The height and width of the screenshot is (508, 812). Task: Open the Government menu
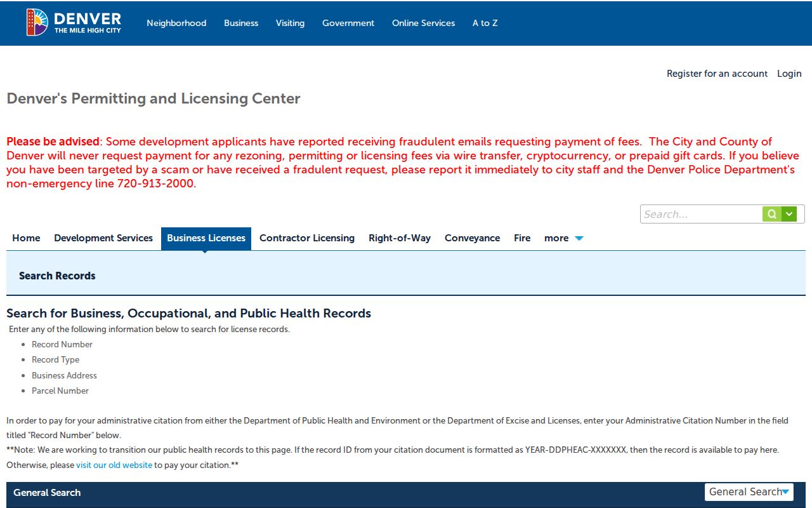click(348, 23)
